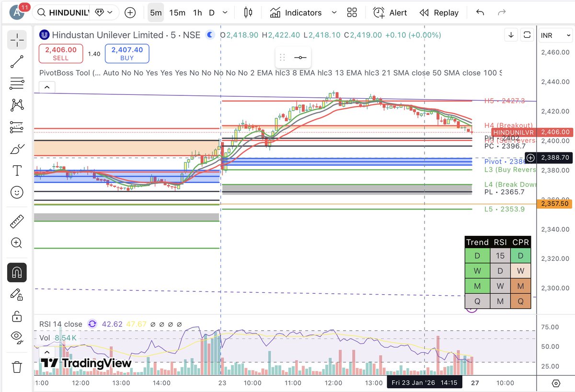This screenshot has height=392, width=575.
Task: Toggle the extended-session moon indicator
Action: tap(210, 35)
